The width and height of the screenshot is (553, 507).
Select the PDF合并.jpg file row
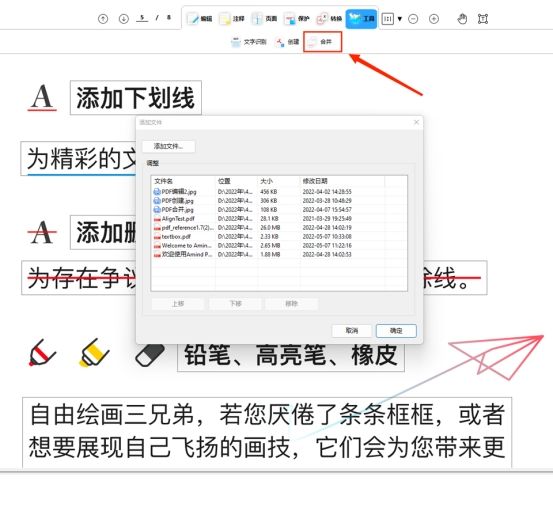[x=279, y=210]
